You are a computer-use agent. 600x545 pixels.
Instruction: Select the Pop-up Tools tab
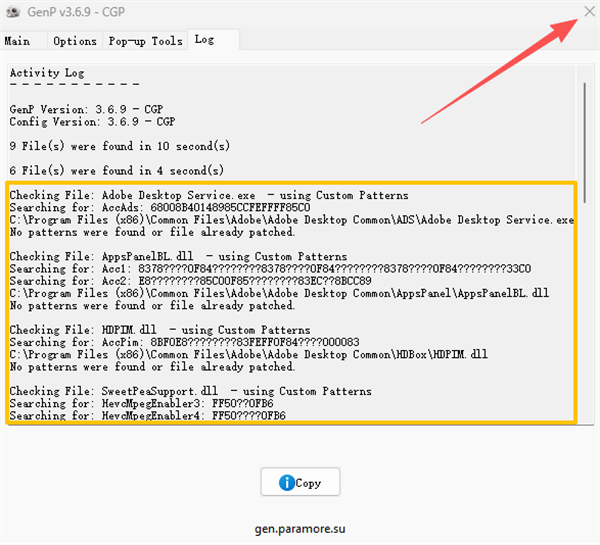click(x=146, y=41)
